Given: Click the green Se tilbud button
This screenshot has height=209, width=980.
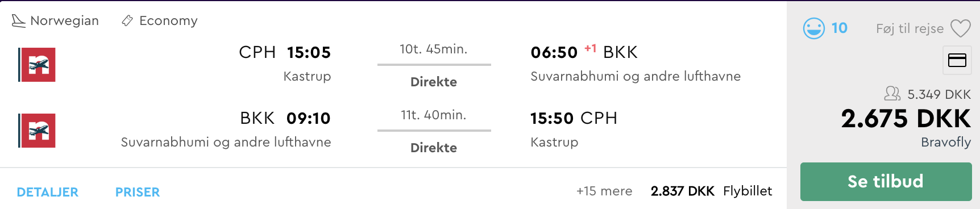Looking at the screenshot, I should click(x=886, y=182).
